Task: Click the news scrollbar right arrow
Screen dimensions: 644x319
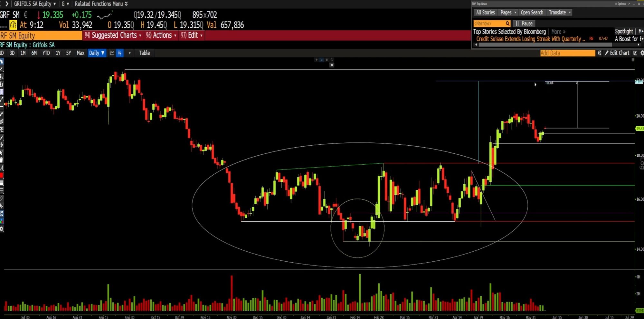Action: tap(639, 45)
